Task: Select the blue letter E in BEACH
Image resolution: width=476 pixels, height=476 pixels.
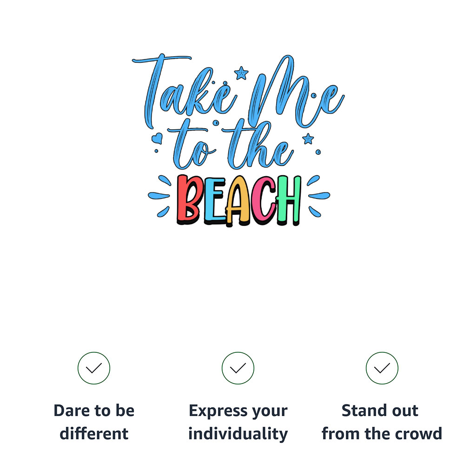Action: (211, 201)
